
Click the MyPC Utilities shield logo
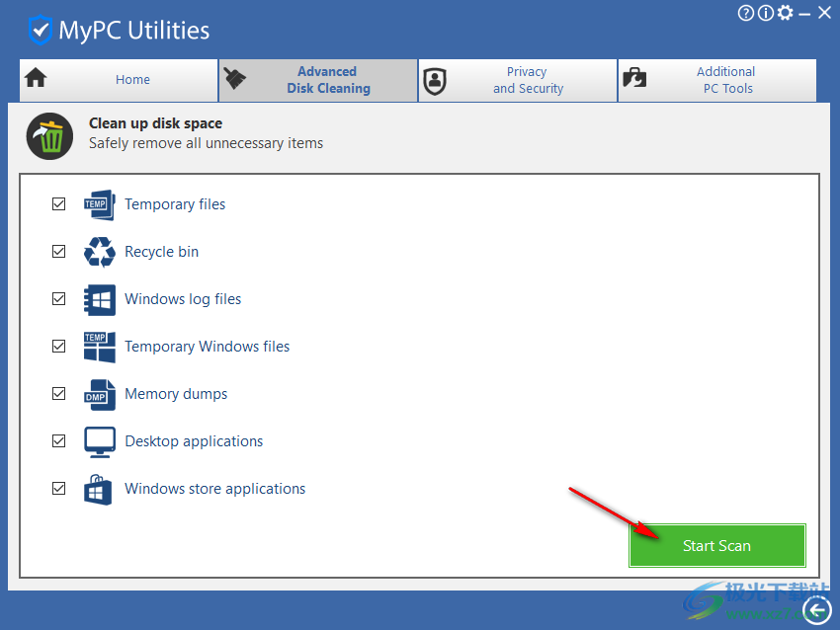tap(41, 31)
